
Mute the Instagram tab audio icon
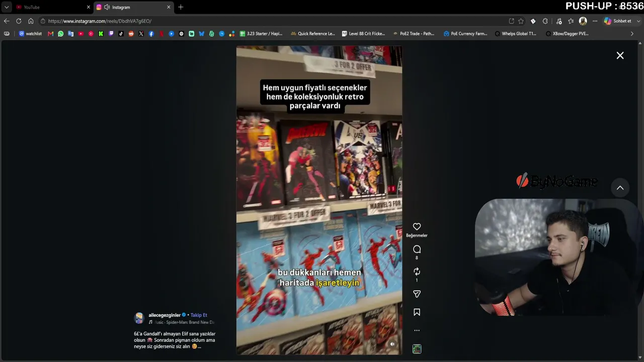pyautogui.click(x=107, y=7)
